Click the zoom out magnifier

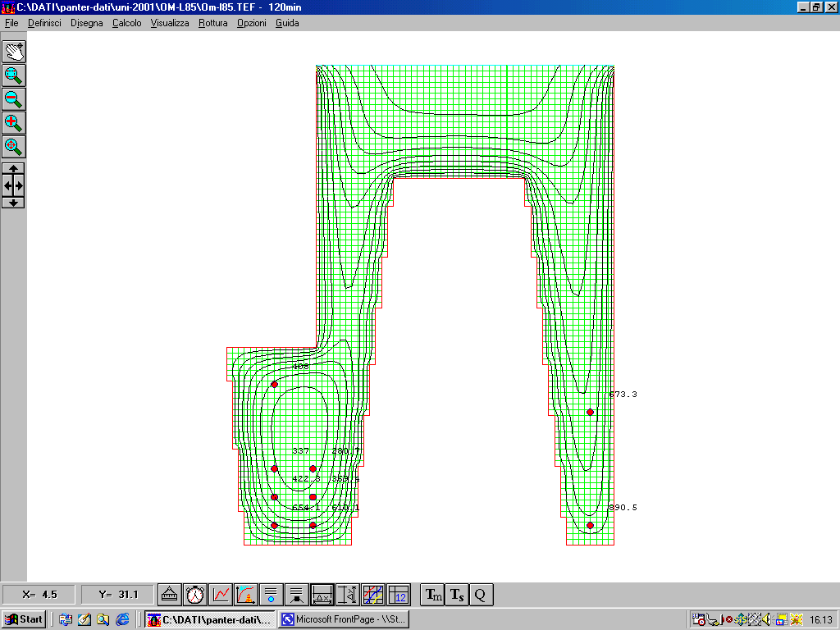click(x=14, y=99)
